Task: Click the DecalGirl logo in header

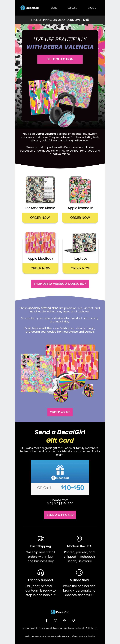Action: pos(30,8)
